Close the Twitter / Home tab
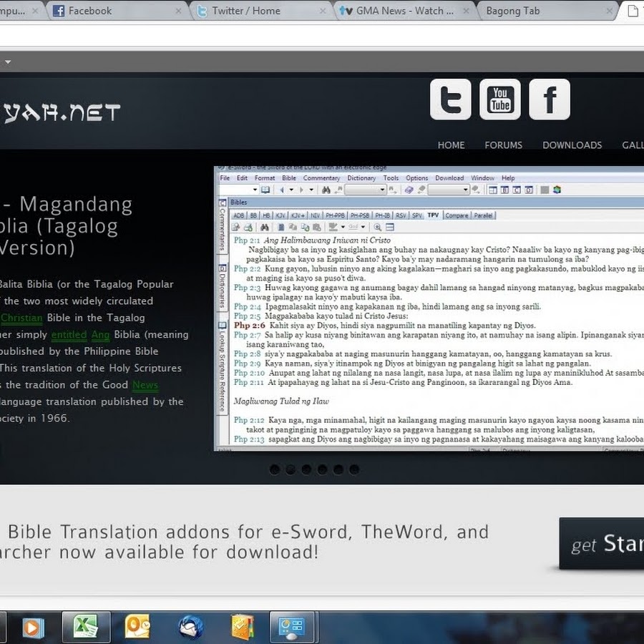This screenshot has height=644, width=644. pos(321,11)
